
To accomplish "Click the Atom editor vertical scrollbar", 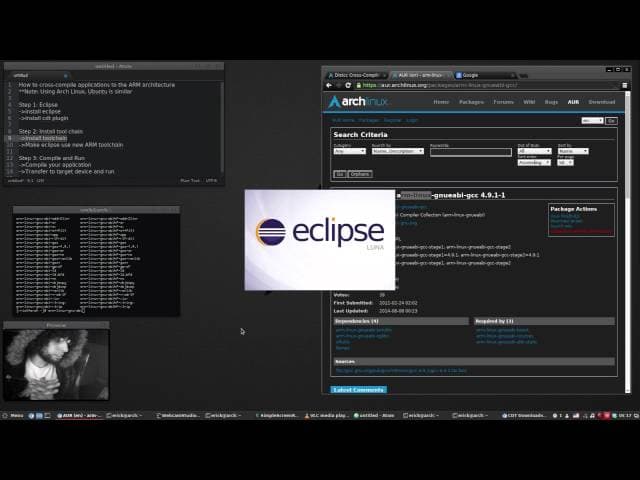I will coord(222,127).
